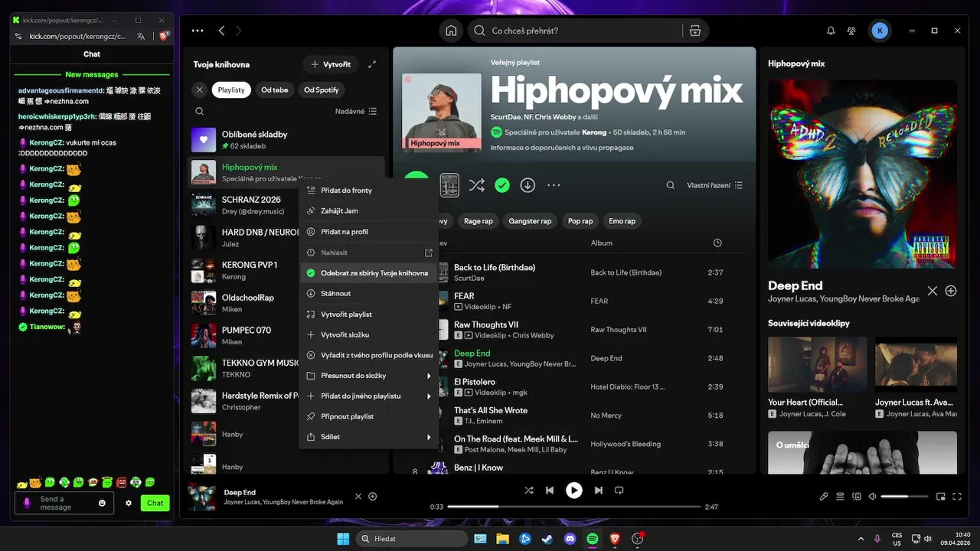The width and height of the screenshot is (980, 551).
Task: Filter tracks by Gangster rap
Action: (x=530, y=221)
